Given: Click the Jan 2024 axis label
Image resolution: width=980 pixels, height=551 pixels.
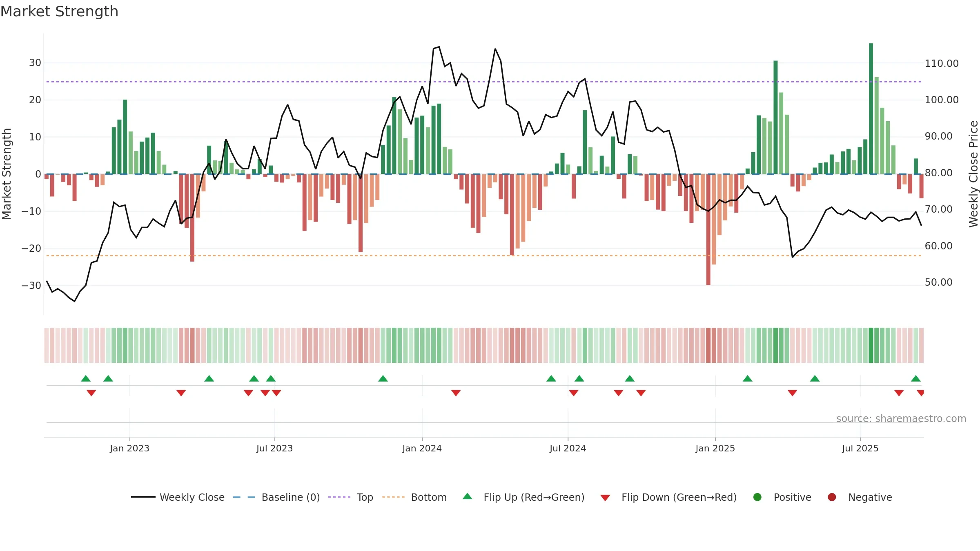Looking at the screenshot, I should 422,448.
